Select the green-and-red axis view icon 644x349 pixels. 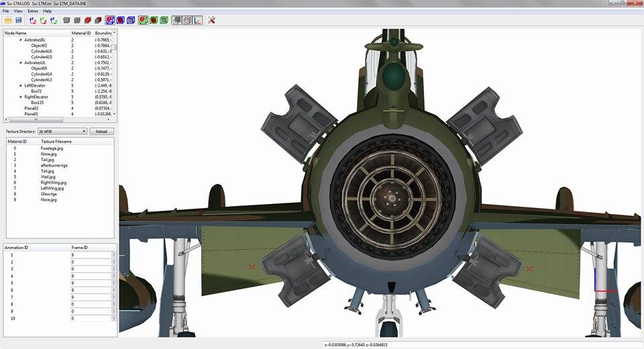(43, 20)
